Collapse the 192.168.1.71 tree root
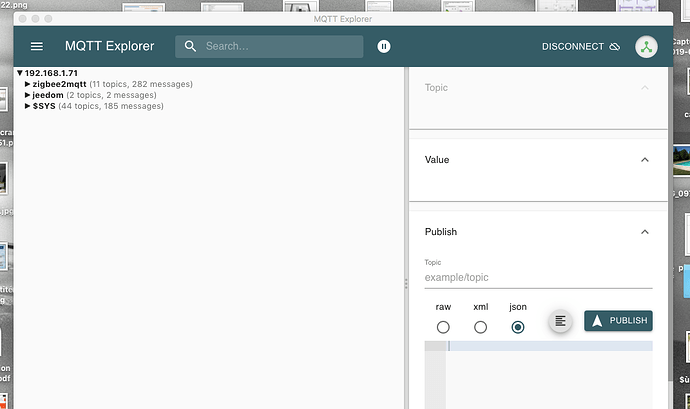 [20, 73]
